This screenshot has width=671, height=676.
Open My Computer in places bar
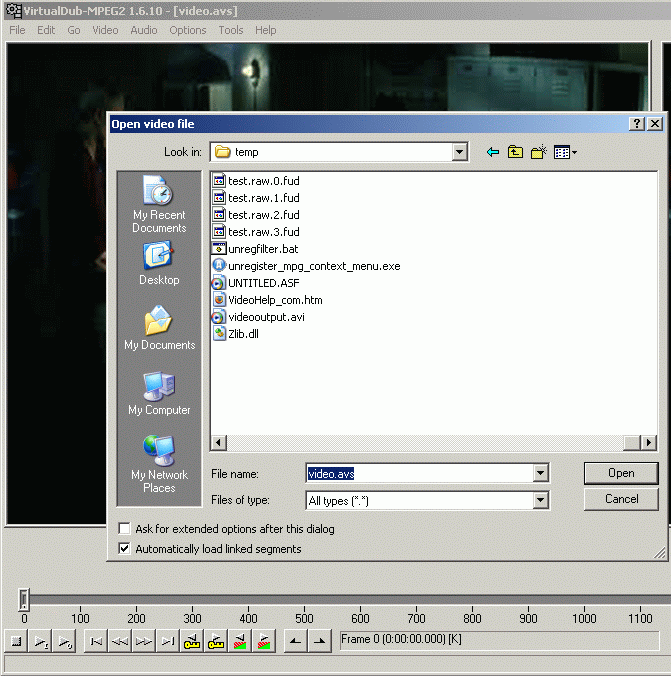click(x=159, y=393)
